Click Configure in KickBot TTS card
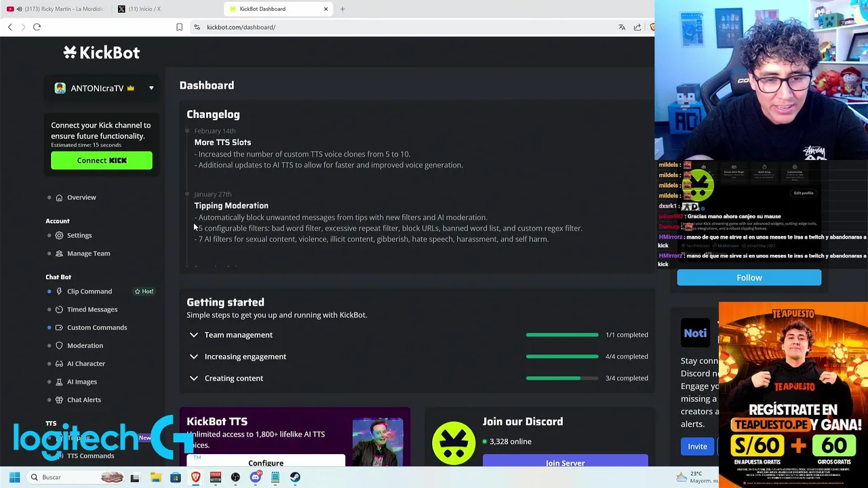The height and width of the screenshot is (488, 868). (266, 462)
